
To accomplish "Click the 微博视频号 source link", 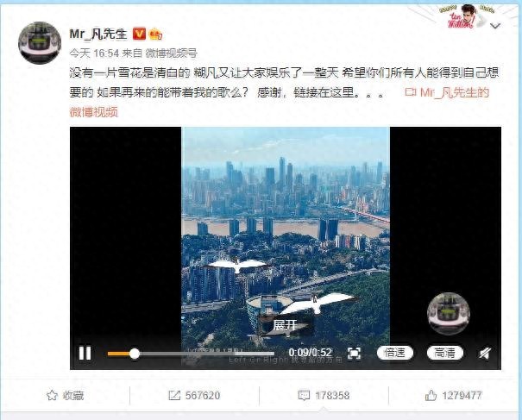I will [171, 53].
